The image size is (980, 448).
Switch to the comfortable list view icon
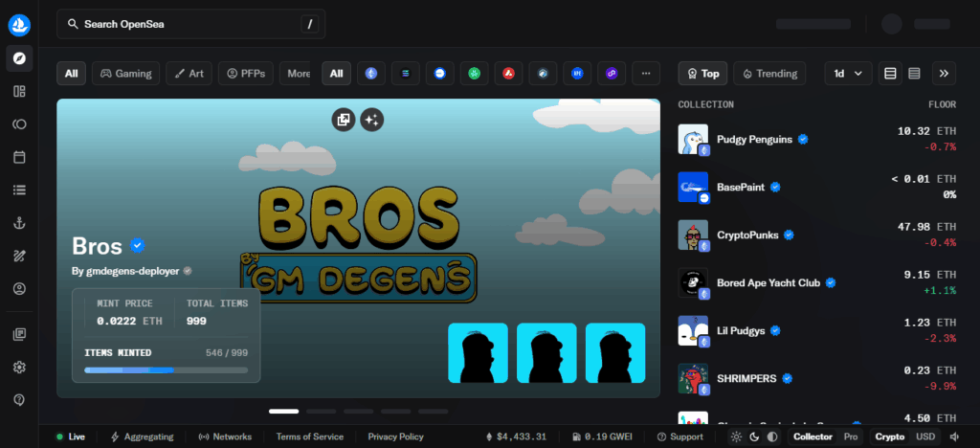[x=891, y=73]
